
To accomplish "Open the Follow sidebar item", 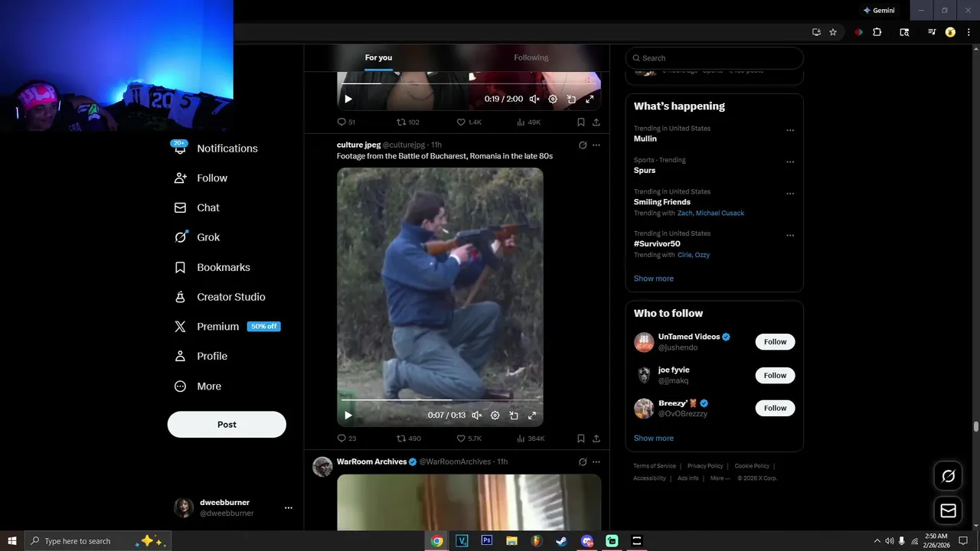I will [x=201, y=178].
